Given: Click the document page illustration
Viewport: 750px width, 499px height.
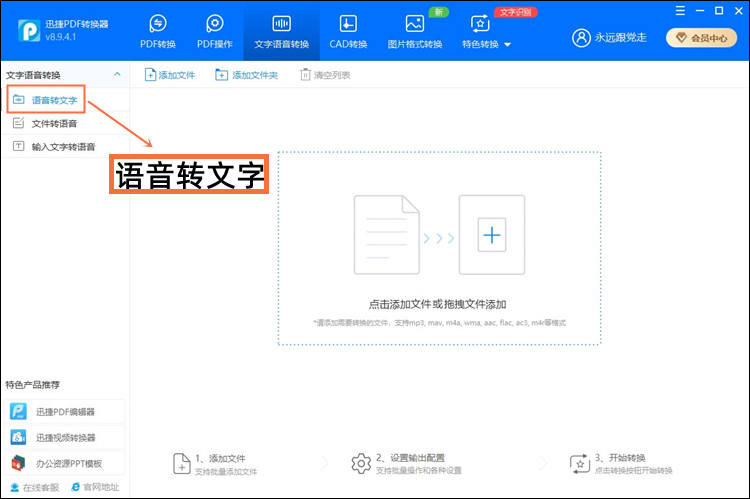Looking at the screenshot, I should point(386,234).
